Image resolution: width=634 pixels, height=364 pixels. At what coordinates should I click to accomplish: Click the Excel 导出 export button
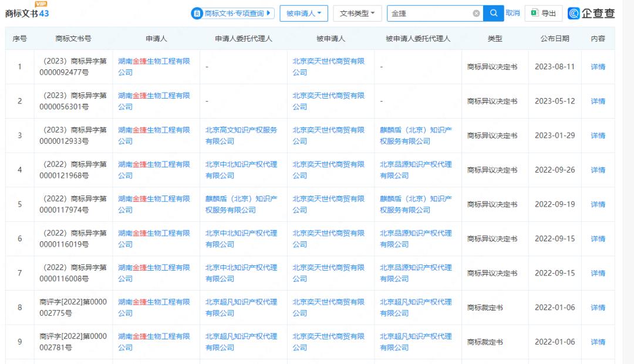click(543, 13)
